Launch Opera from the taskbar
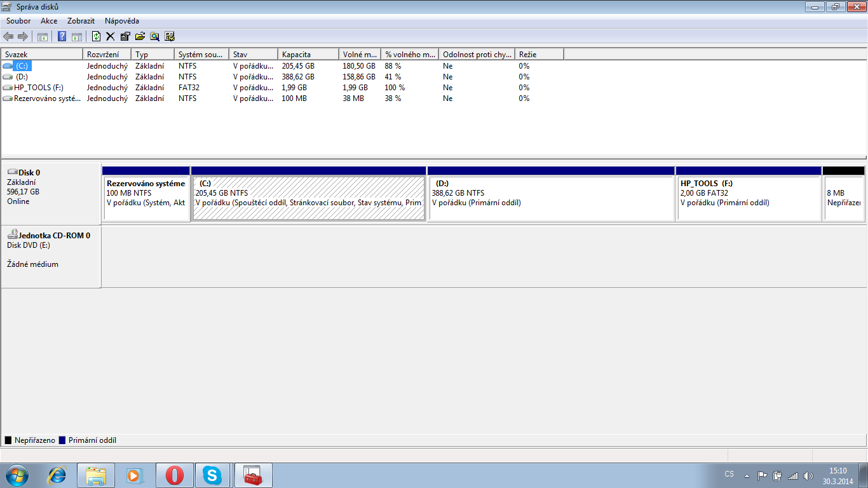This screenshot has width=868, height=488. click(175, 475)
